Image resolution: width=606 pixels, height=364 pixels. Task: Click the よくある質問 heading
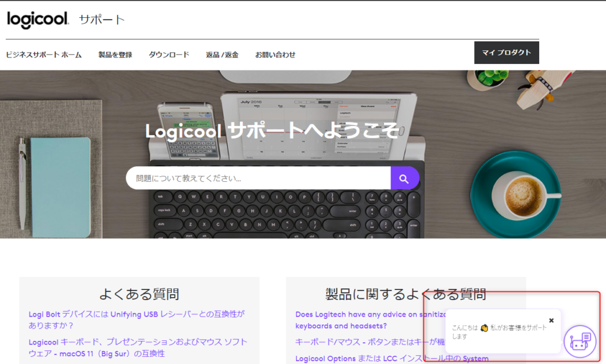(139, 294)
